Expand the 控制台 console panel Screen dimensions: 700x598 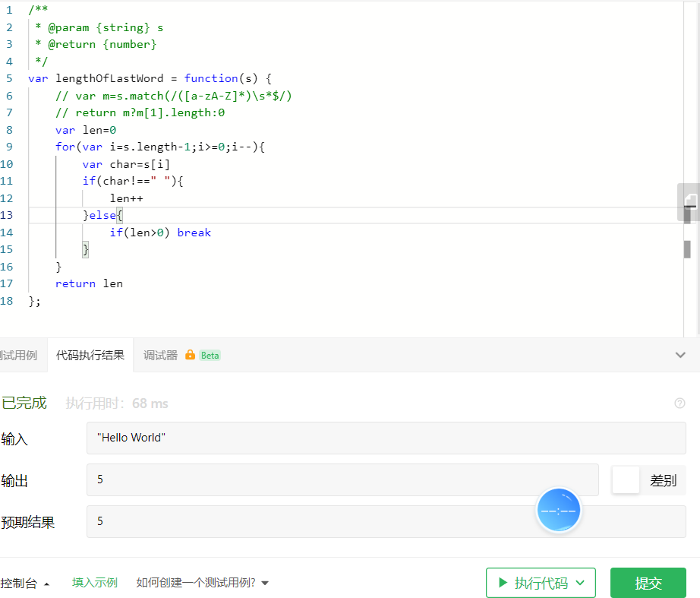click(x=24, y=583)
